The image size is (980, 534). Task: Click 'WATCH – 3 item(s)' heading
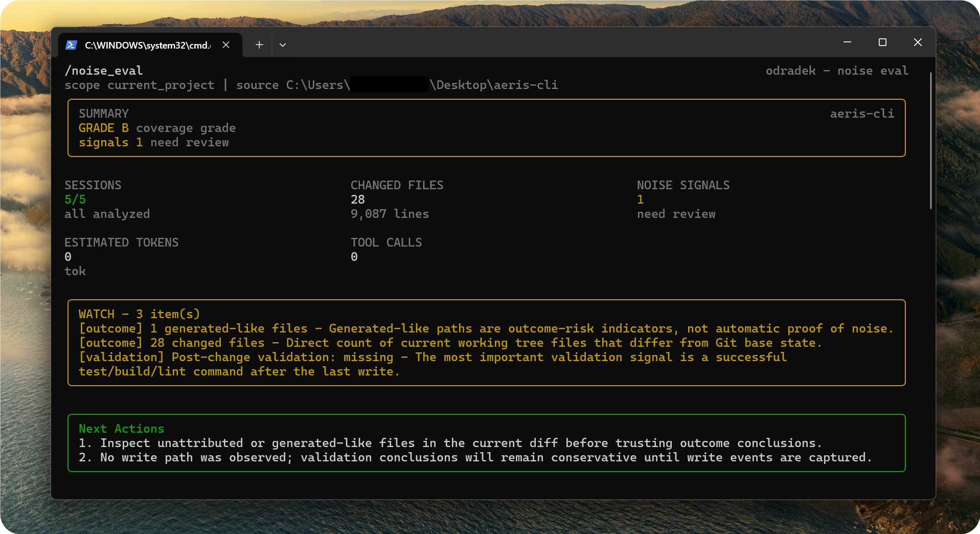[x=140, y=314]
